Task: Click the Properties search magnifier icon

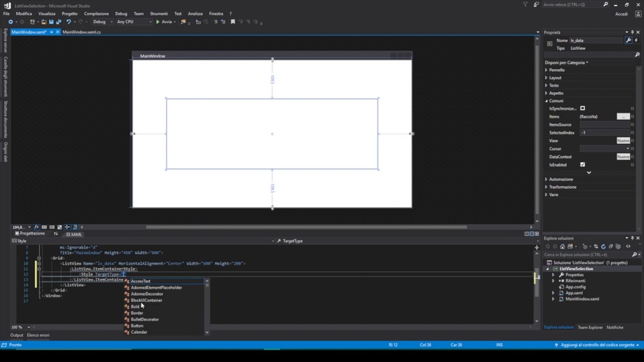Action: 637,54
